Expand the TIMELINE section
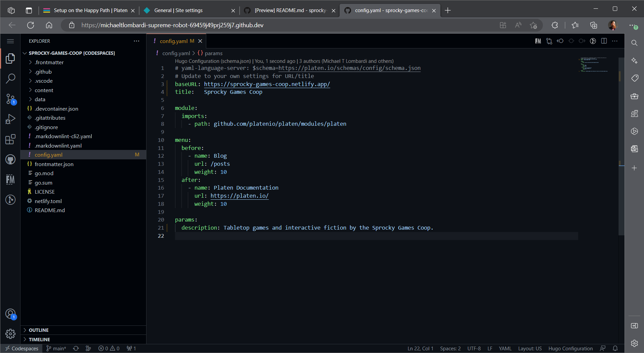 point(39,340)
